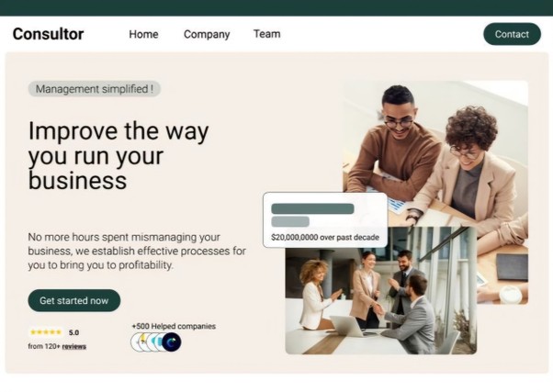Open the Company nav item

tap(207, 34)
